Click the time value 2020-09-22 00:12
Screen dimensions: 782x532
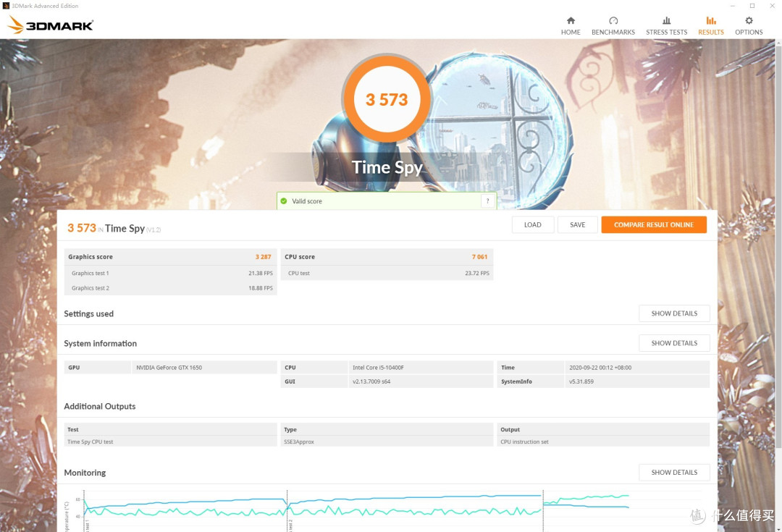pos(600,368)
